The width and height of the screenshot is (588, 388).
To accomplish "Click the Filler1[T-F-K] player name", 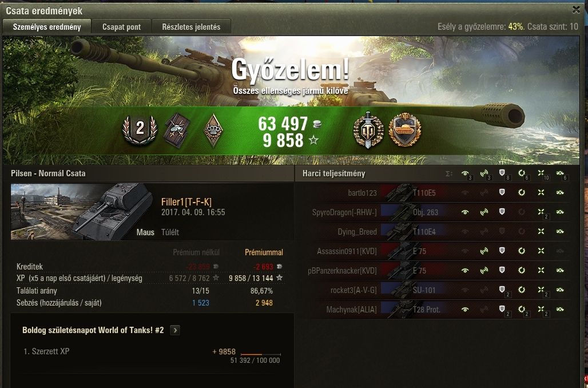I will click(186, 202).
